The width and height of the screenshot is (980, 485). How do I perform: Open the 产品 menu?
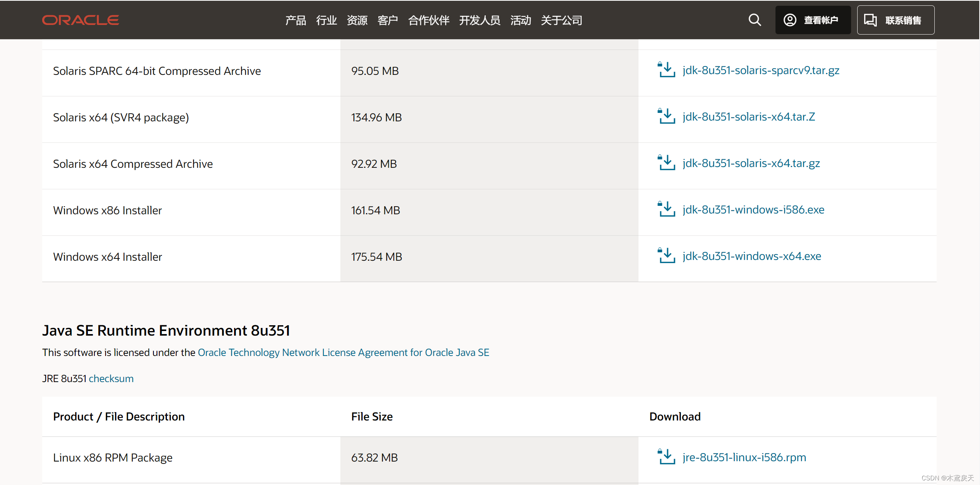coord(295,20)
